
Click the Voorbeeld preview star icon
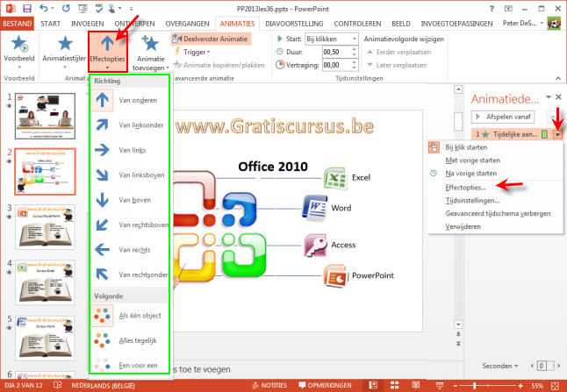coord(19,44)
